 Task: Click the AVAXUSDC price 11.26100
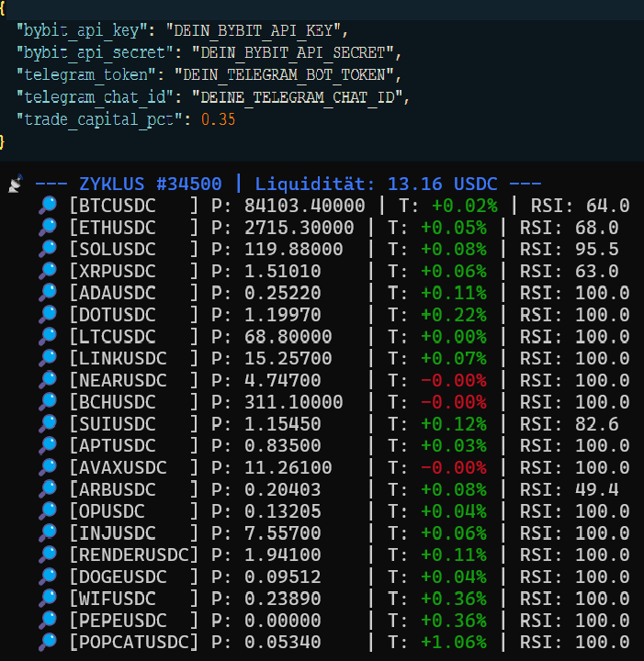pos(288,467)
